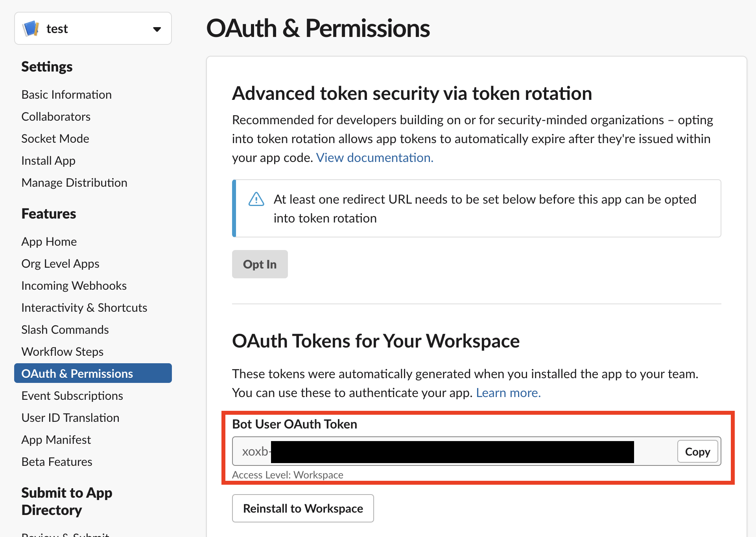Select the Bot User OAuth Token field
Screen dimensions: 756x537
(x=433, y=451)
